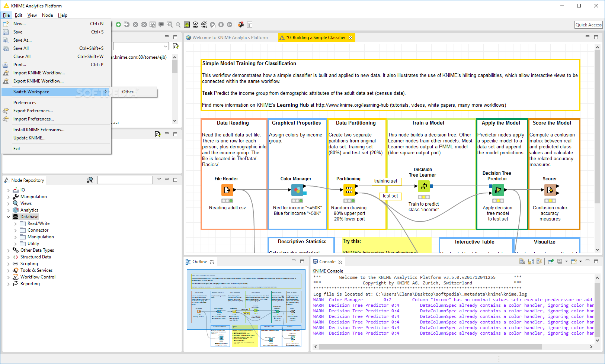Expand the IO node category
Image resolution: width=605 pixels, height=364 pixels.
(8, 190)
